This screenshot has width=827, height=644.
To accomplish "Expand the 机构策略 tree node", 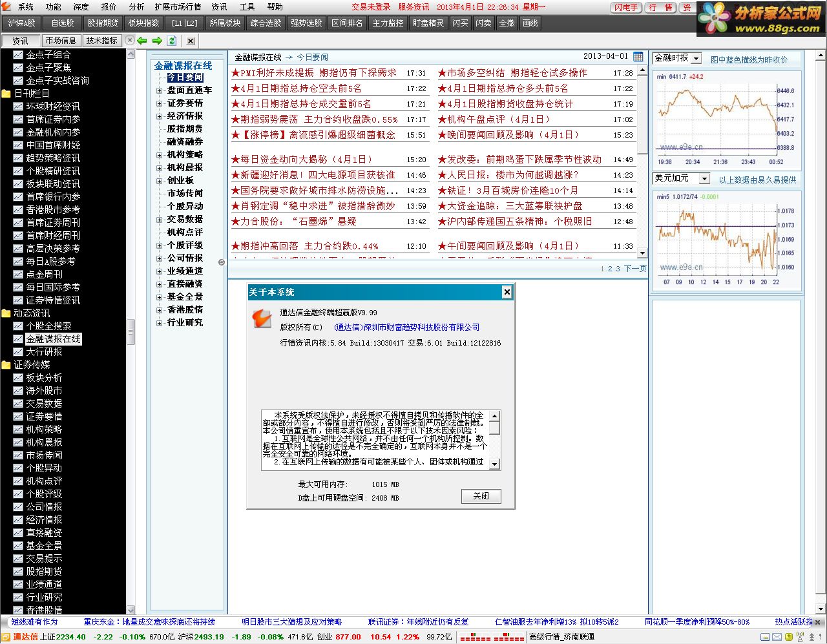I will coord(160,155).
